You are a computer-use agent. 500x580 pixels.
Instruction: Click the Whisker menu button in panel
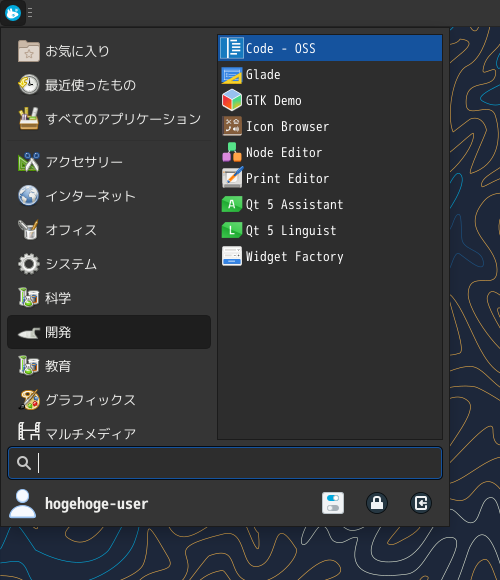pos(13,13)
